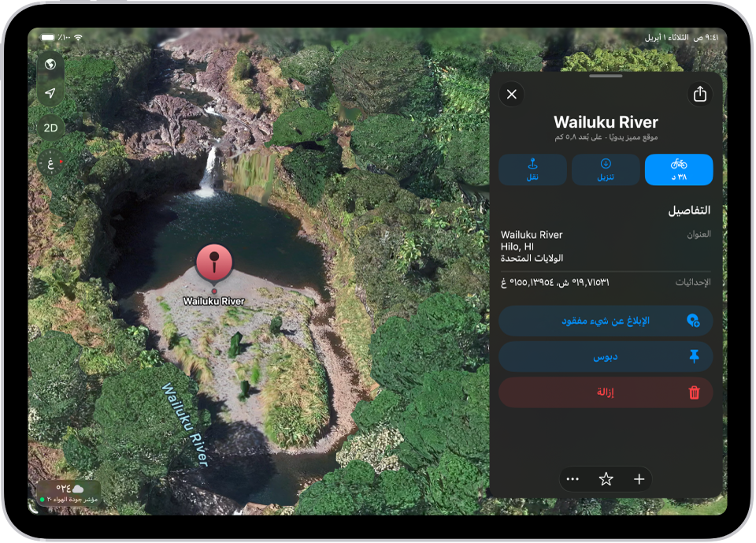This screenshot has height=543, width=756.
Task: Tap the location tracking arrow icon
Action: (50, 93)
